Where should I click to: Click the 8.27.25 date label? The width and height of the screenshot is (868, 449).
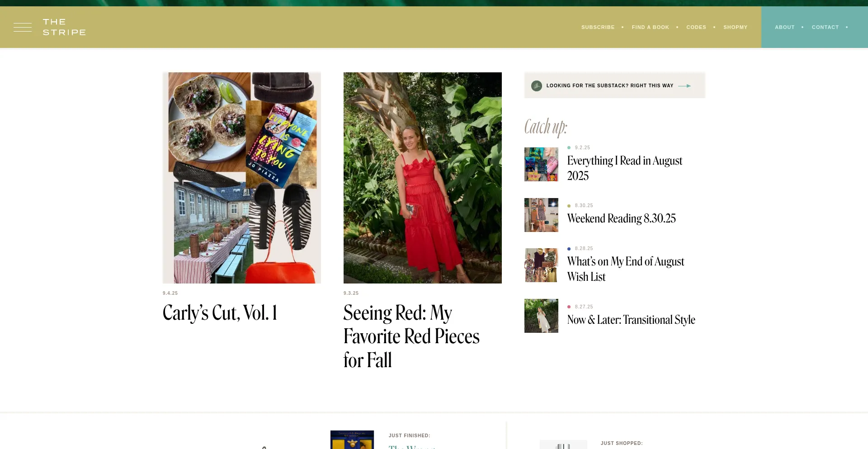[x=584, y=307]
